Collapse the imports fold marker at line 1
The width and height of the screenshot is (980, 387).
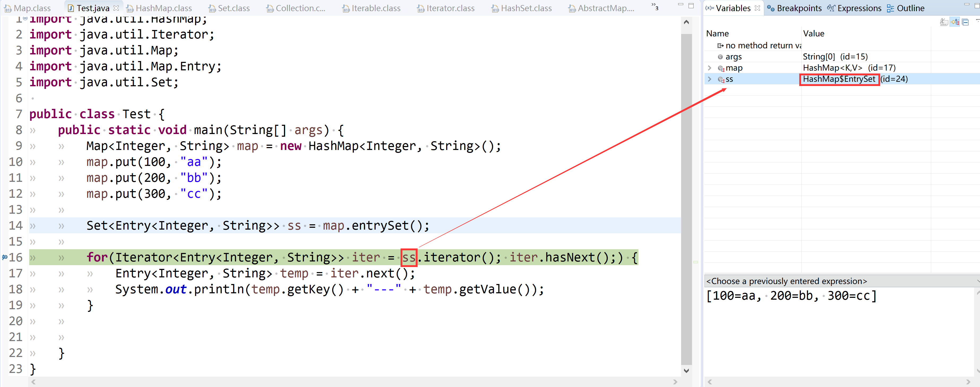point(25,18)
